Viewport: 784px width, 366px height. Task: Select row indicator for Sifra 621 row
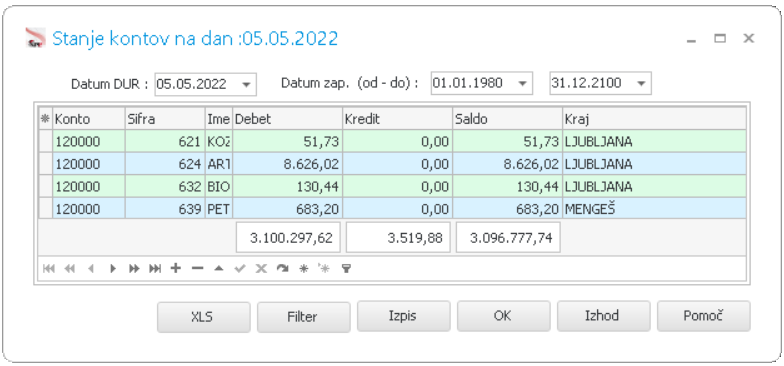click(46, 142)
